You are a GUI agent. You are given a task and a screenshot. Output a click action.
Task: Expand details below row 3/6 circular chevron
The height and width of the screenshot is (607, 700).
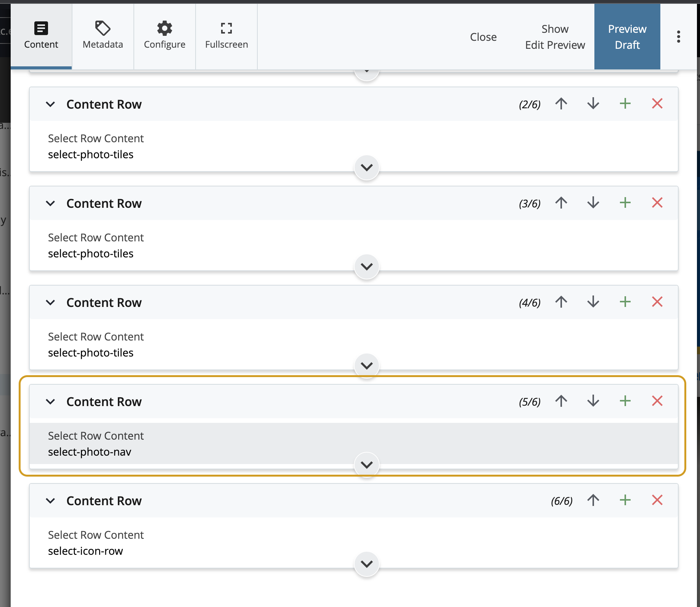point(367,267)
